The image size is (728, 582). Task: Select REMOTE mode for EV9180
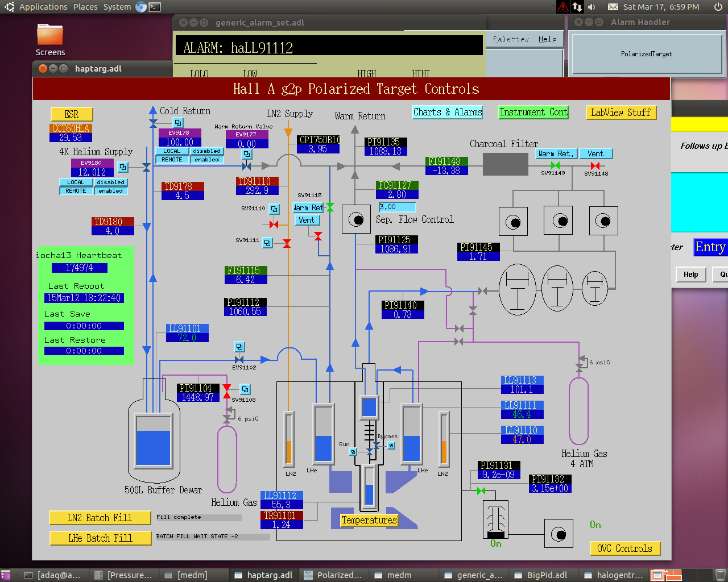[76, 191]
